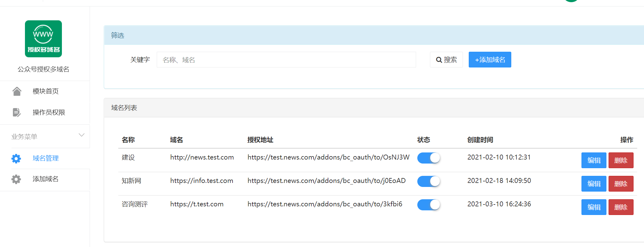
Task: Click the home icon beside 模块首页
Action: tap(17, 91)
